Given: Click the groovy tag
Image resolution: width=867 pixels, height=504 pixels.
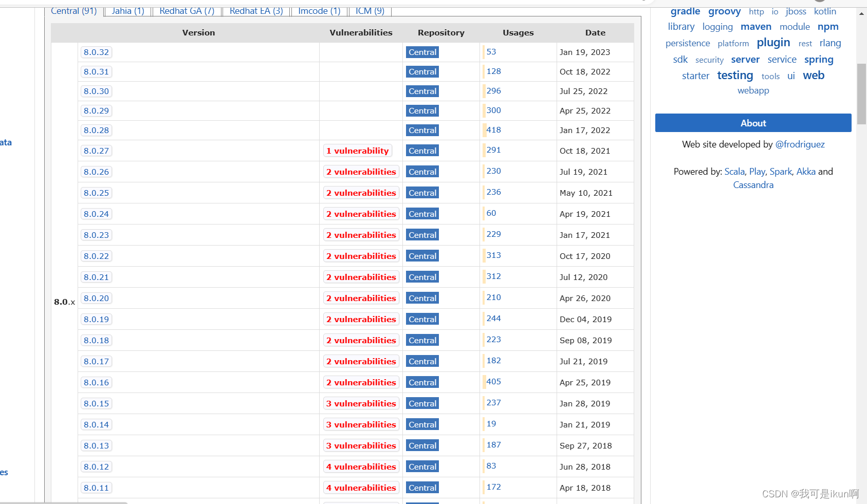Looking at the screenshot, I should tap(724, 11).
